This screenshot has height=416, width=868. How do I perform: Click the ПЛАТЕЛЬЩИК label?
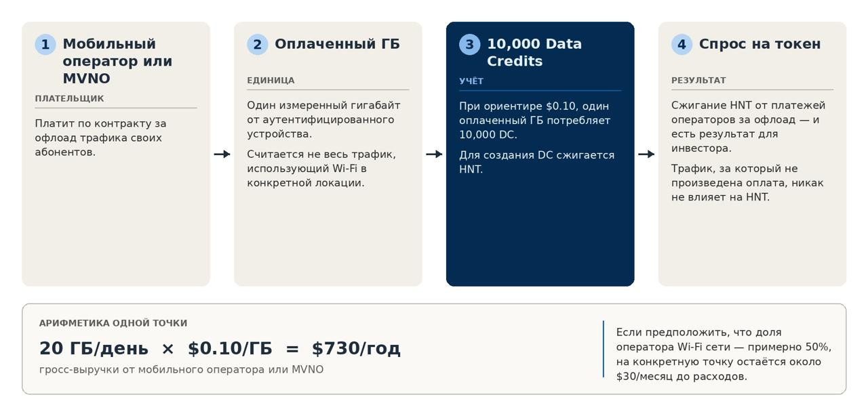(69, 98)
